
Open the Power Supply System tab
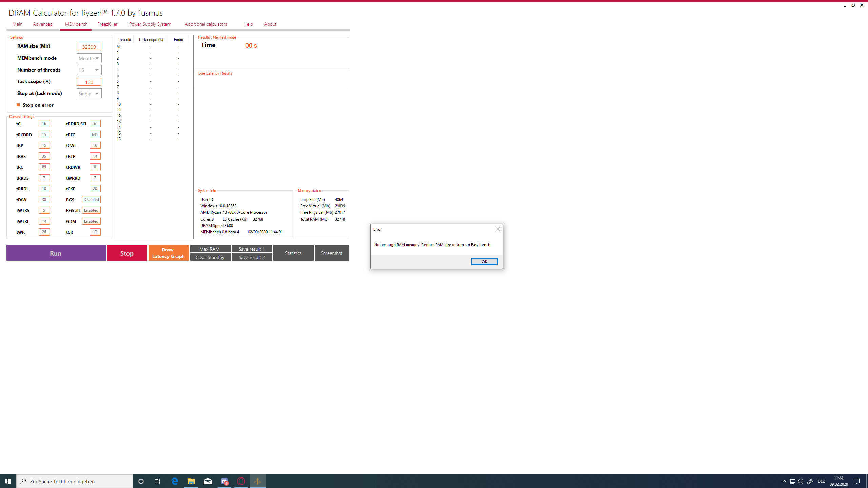tap(150, 24)
